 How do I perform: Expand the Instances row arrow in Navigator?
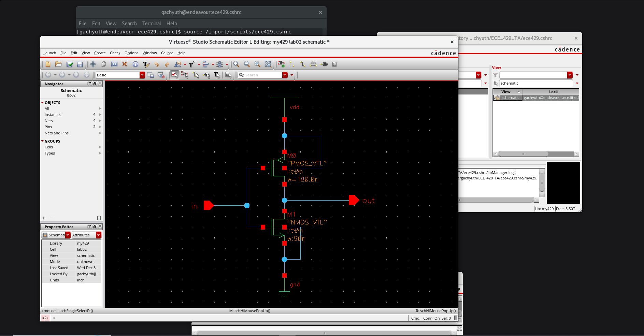point(100,115)
